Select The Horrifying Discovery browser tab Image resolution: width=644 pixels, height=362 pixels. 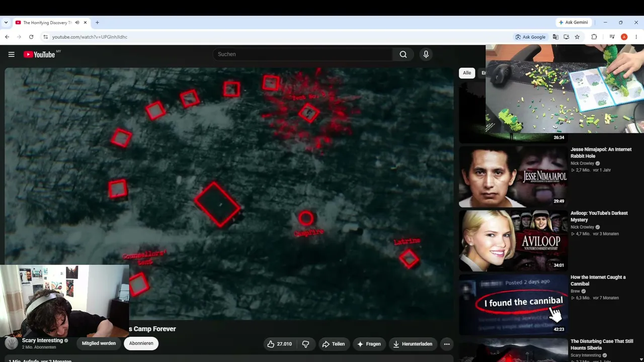[x=51, y=23]
